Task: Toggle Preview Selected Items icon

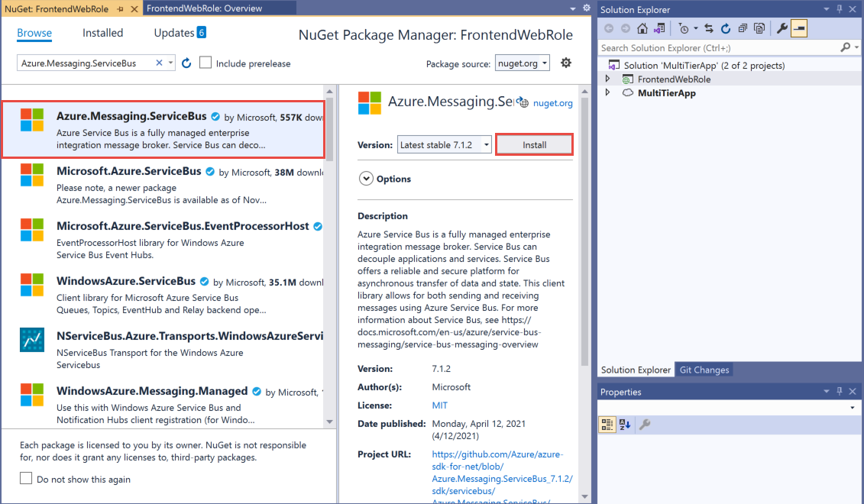Action: pyautogui.click(x=799, y=29)
